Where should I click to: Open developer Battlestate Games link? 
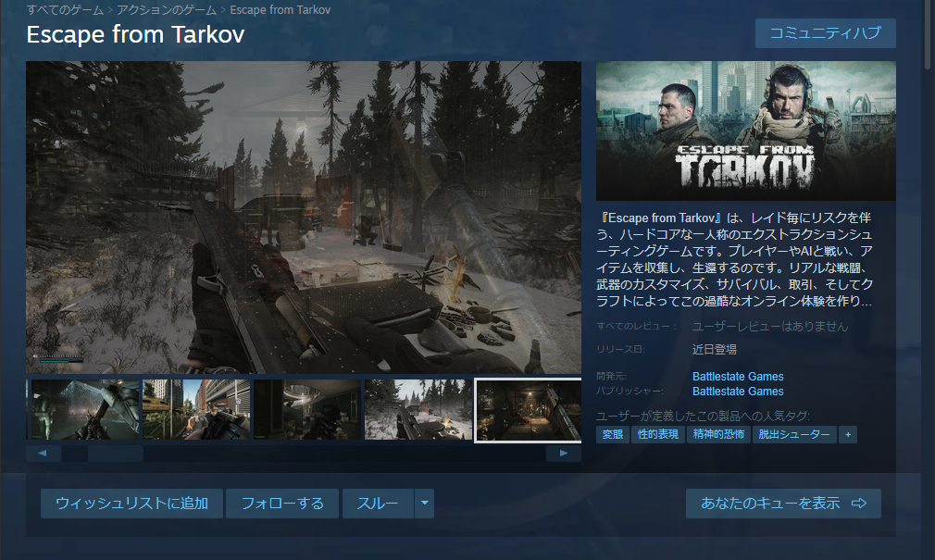point(738,377)
